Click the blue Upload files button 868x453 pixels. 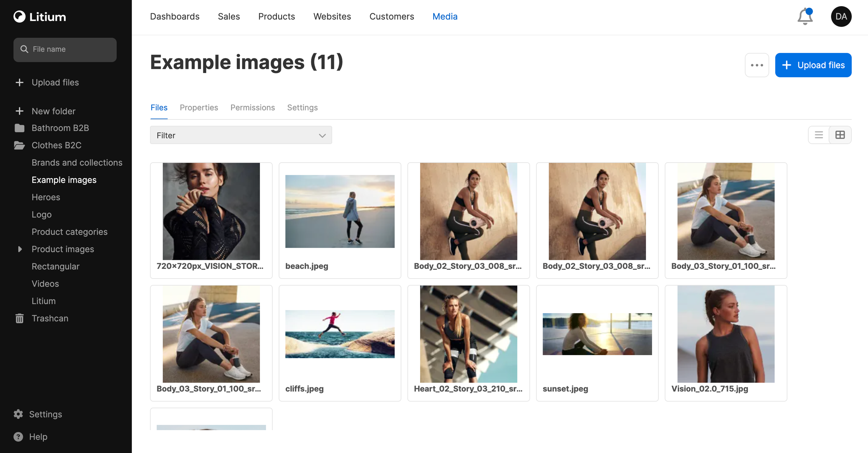[813, 65]
